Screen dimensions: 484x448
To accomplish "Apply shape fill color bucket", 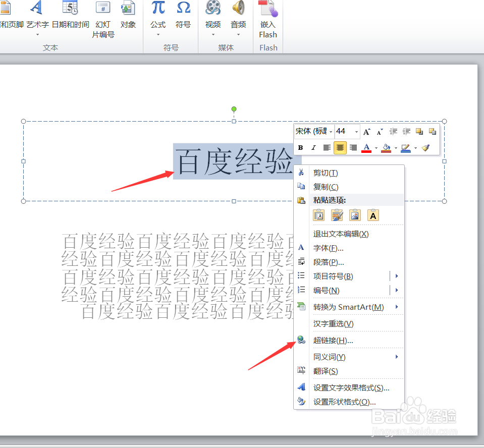I will (x=386, y=148).
